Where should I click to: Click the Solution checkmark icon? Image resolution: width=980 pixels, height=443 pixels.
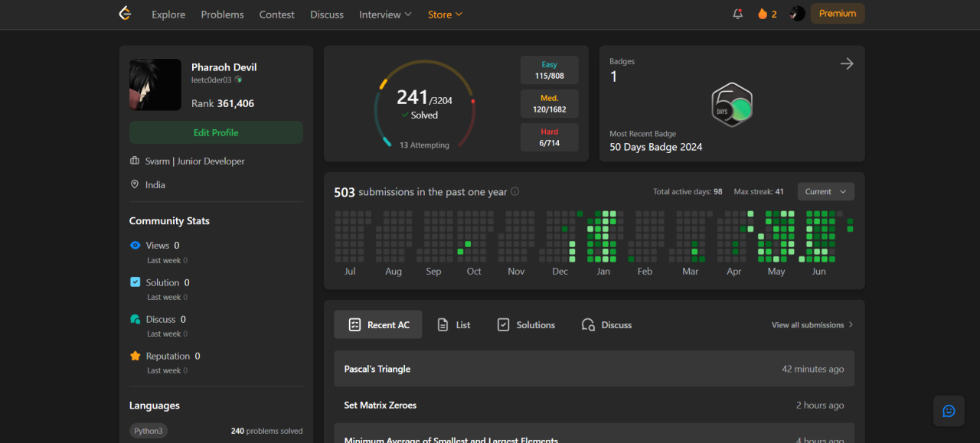pos(136,282)
